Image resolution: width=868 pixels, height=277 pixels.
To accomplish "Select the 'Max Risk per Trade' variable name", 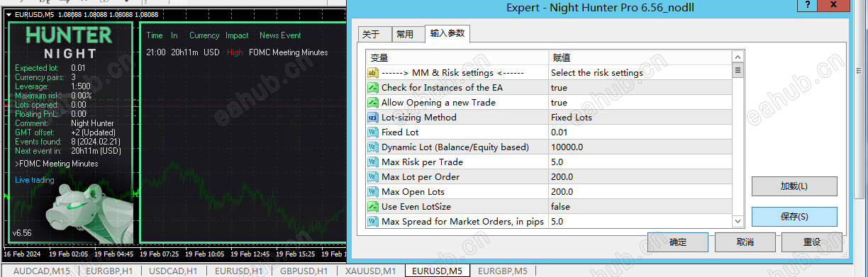I will click(x=422, y=162).
